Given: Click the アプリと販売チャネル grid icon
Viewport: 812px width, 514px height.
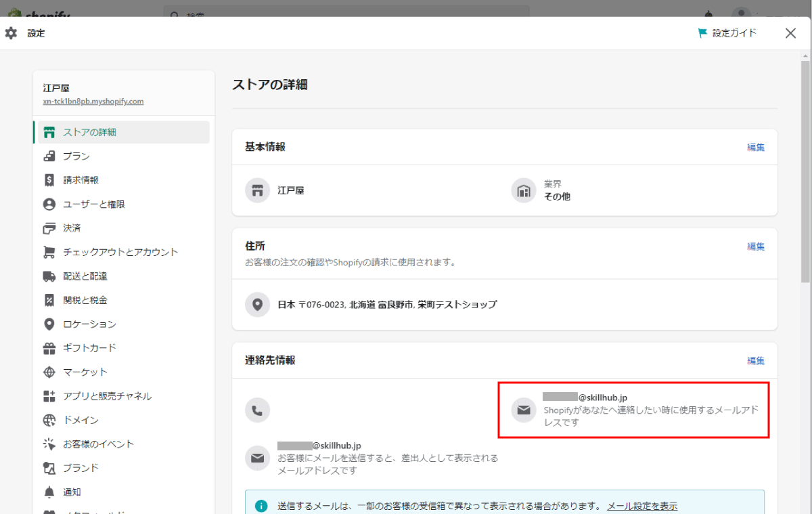Looking at the screenshot, I should tap(49, 396).
